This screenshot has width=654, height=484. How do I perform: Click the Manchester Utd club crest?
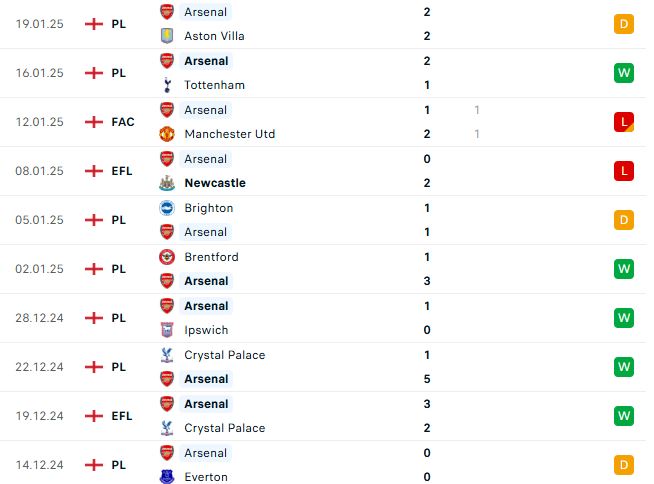[x=167, y=134]
